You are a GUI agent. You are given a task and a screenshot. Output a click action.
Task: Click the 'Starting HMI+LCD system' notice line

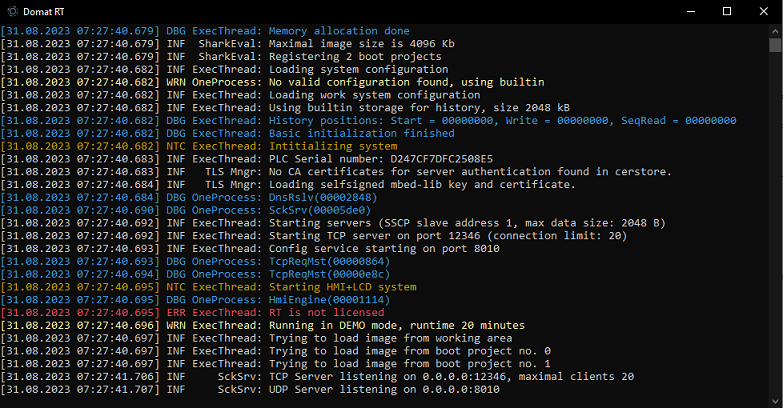209,287
